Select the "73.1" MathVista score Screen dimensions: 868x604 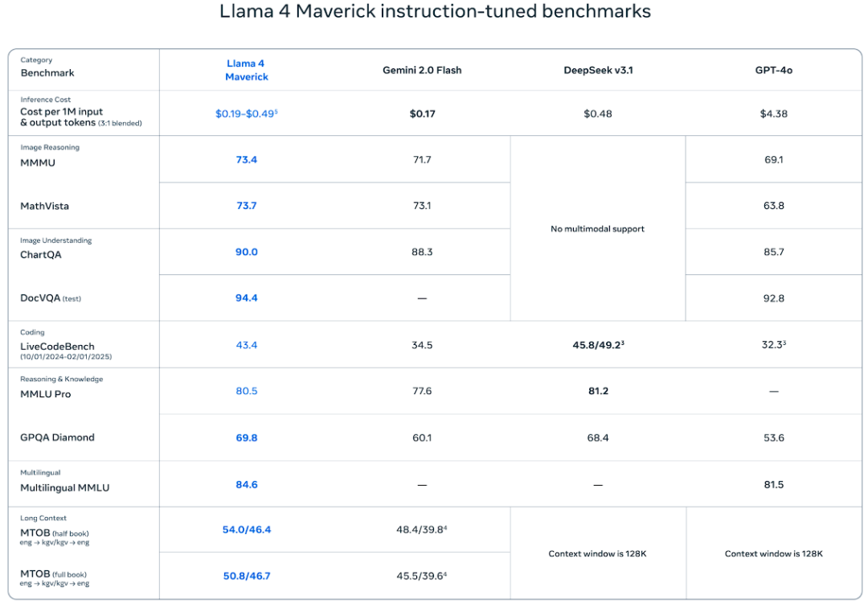[x=422, y=206]
